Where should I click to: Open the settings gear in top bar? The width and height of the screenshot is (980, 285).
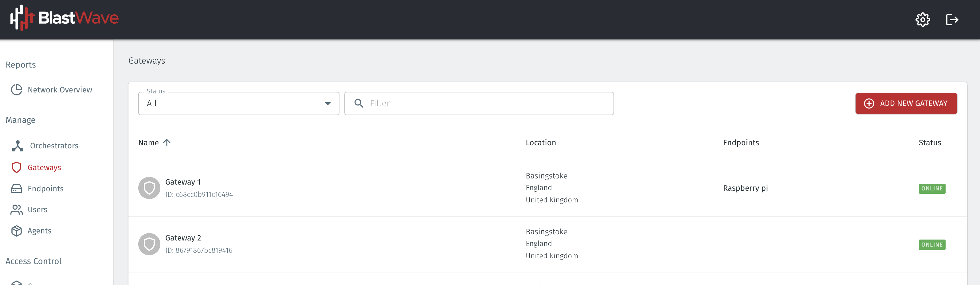coord(922,19)
